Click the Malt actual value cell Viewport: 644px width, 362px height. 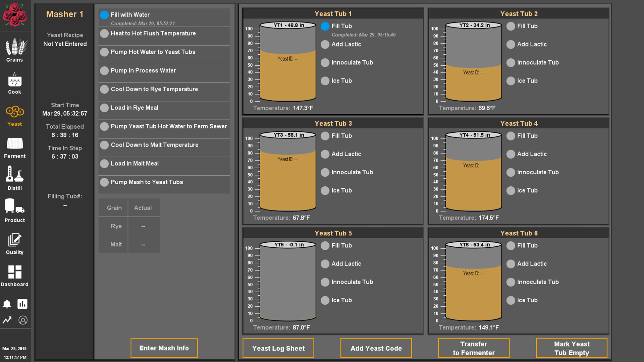[144, 244]
